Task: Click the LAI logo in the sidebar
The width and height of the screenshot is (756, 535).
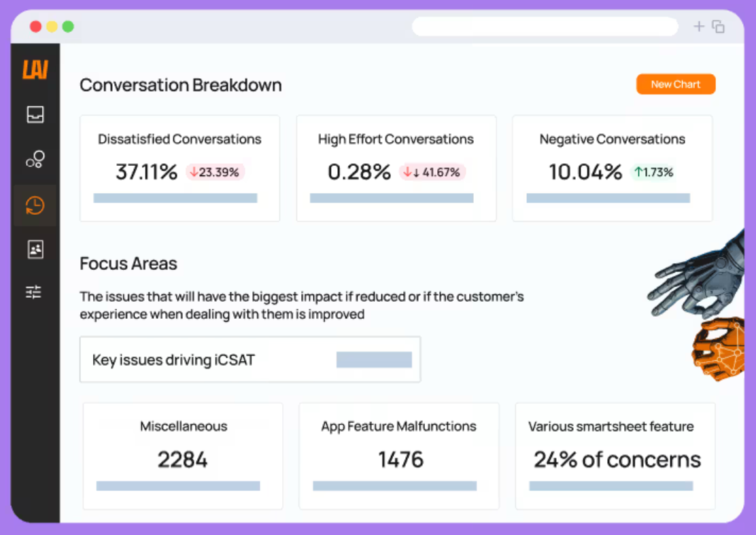Action: click(35, 69)
